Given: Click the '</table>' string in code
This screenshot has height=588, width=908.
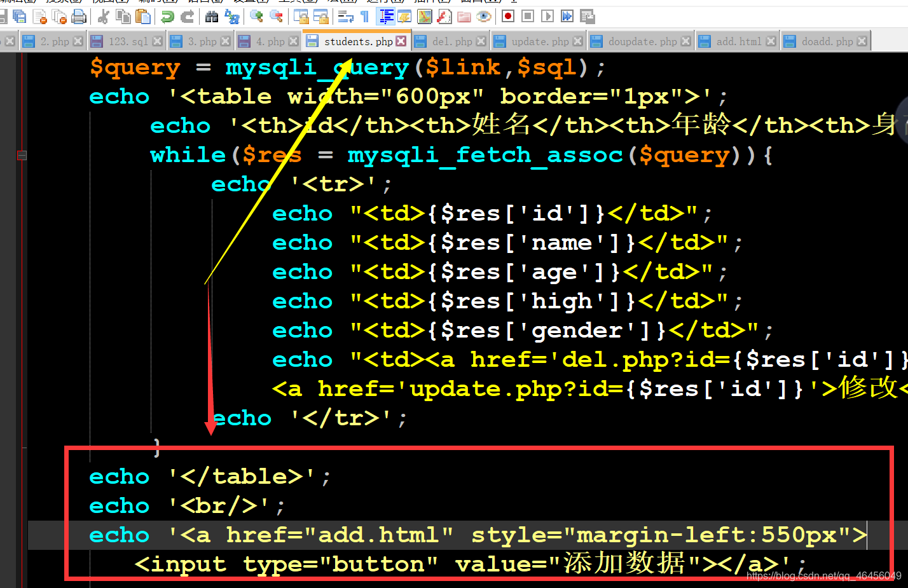Looking at the screenshot, I should point(242,477).
